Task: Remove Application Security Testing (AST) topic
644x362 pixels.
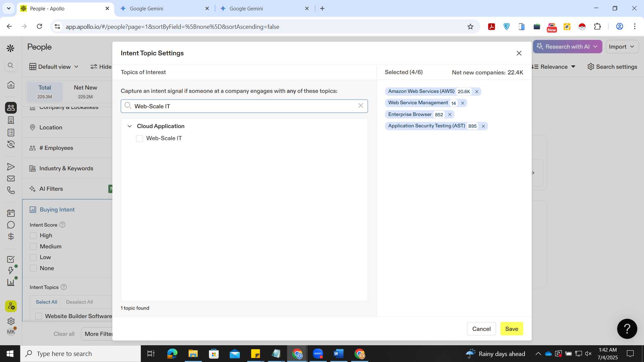Action: [483, 126]
